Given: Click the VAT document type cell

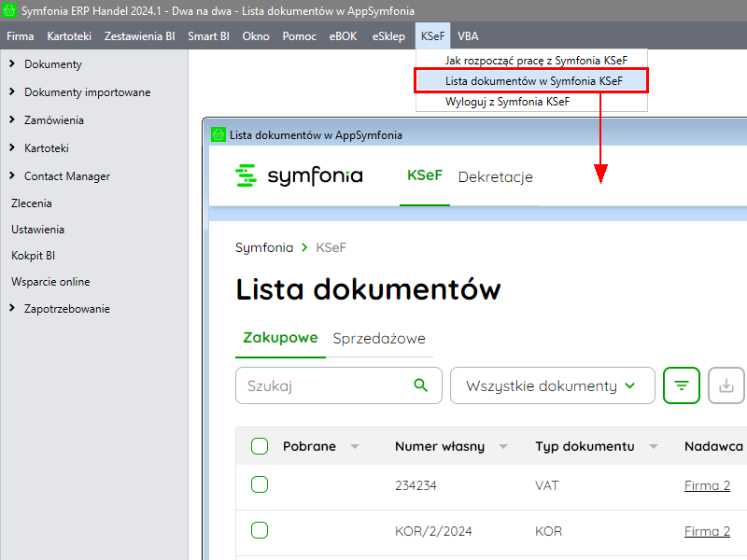Looking at the screenshot, I should [546, 485].
